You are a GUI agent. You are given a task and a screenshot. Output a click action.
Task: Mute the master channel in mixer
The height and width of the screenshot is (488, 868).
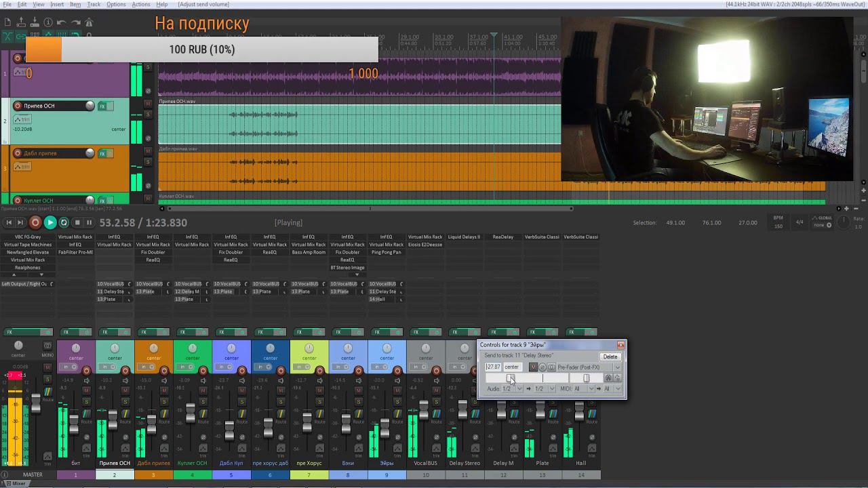tap(47, 367)
